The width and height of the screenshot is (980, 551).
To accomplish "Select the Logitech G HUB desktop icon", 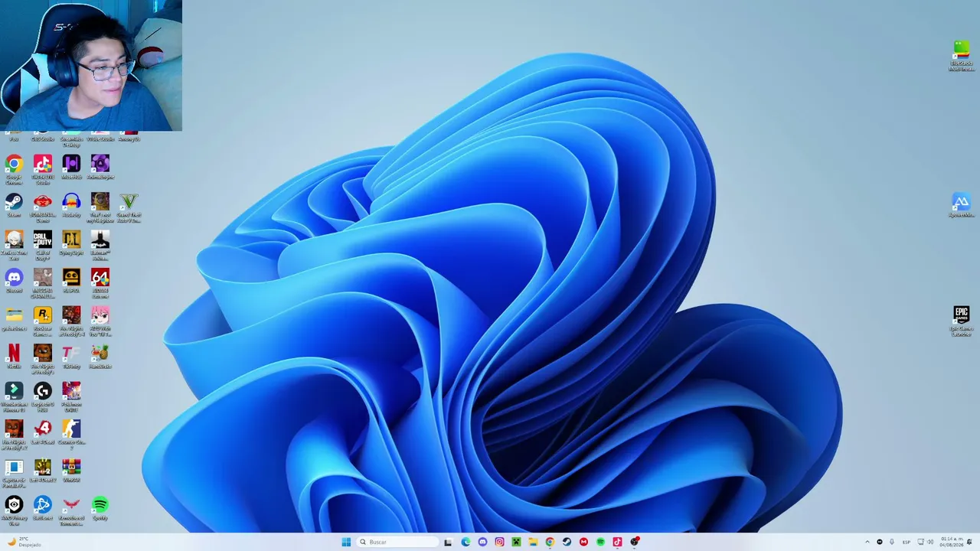I will [x=43, y=396].
